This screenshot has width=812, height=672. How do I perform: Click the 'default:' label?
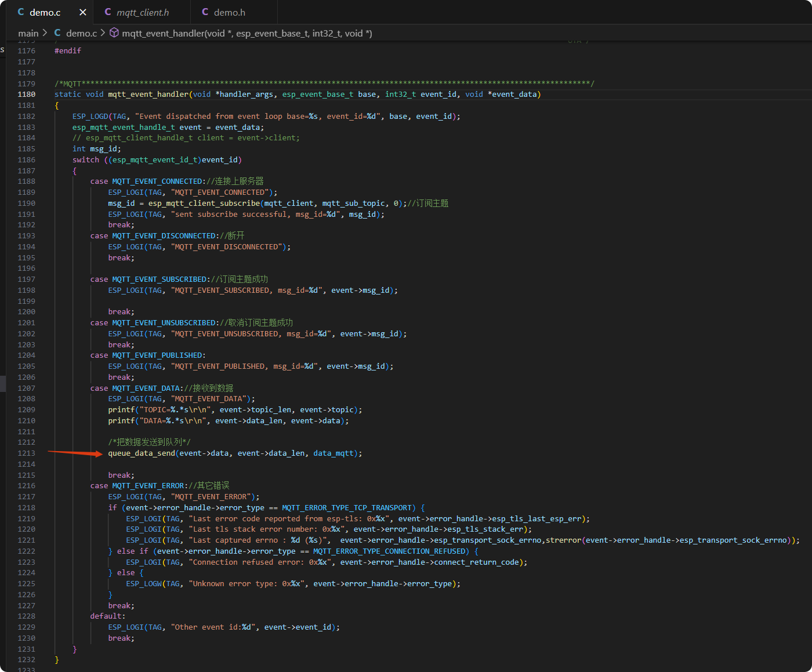[x=108, y=616]
